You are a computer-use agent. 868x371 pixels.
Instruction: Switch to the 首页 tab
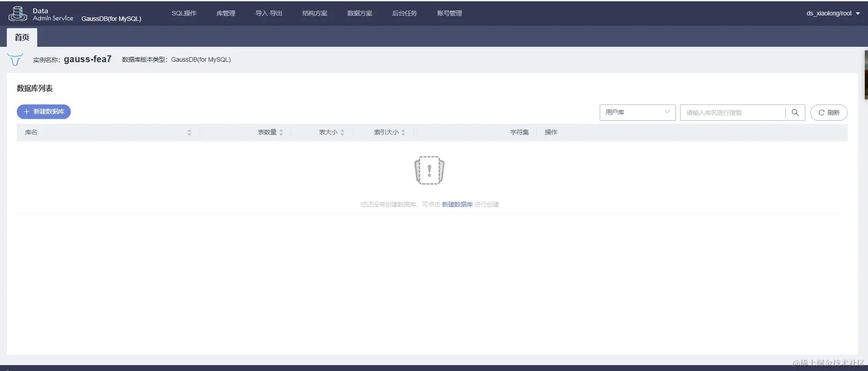click(x=22, y=37)
